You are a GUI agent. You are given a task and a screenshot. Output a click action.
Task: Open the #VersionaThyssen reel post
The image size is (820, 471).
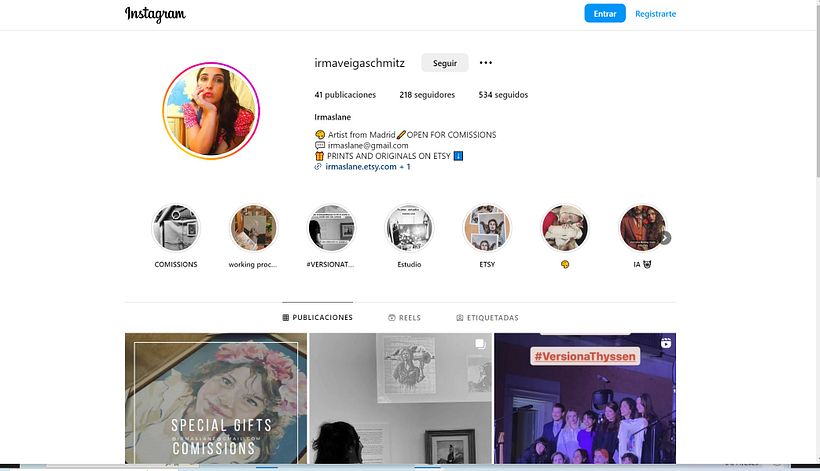585,398
